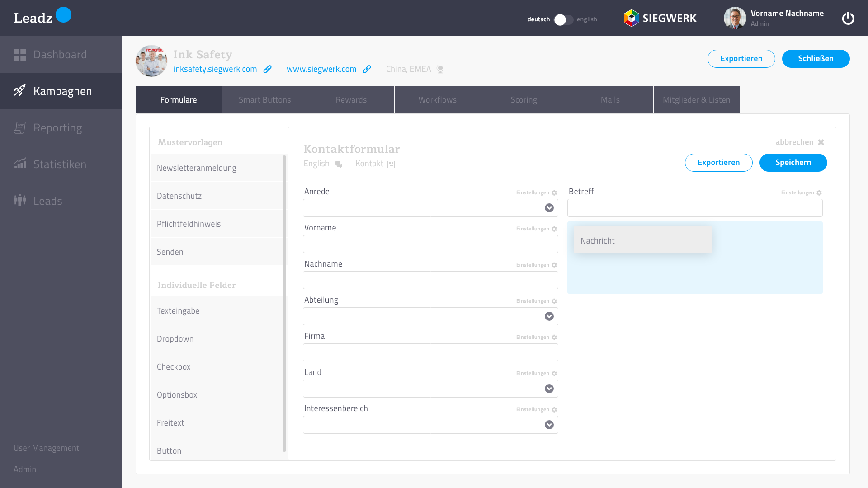This screenshot has height=488, width=868.
Task: Click the speech bubble icon beside English
Action: (339, 164)
